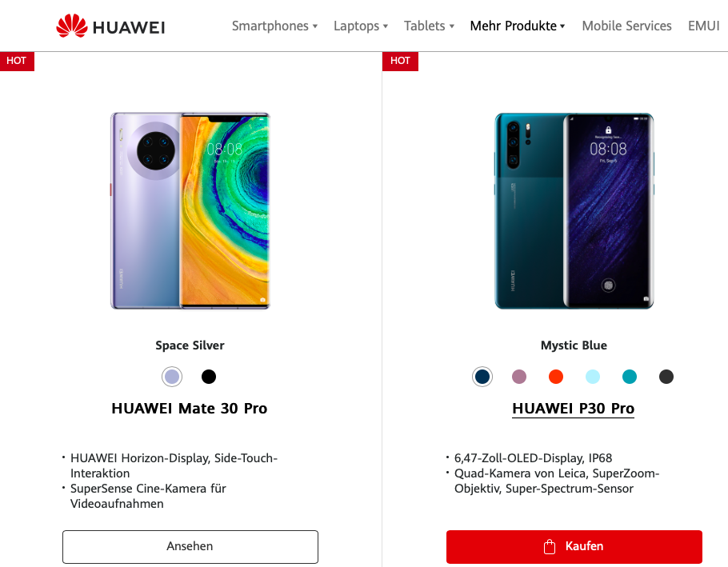728x567 pixels.
Task: Select the teal P30 Pro color swatch
Action: [629, 377]
